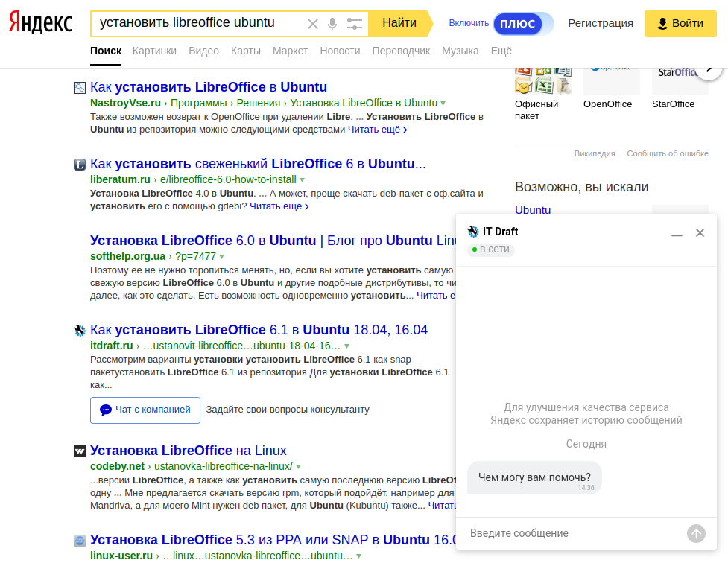Image resolution: width=728 pixels, height=563 pixels.
Task: Open Чат с компанией button
Action: 145,410
